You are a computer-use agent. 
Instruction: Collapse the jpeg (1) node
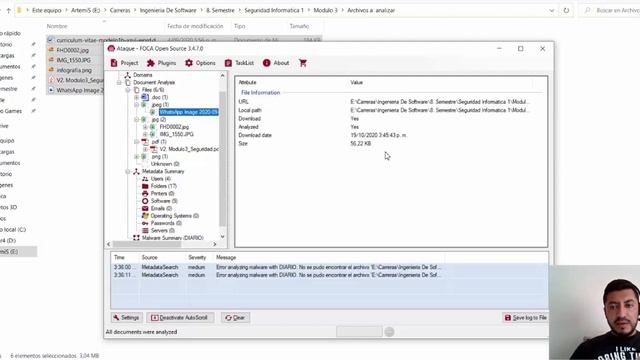point(137,105)
